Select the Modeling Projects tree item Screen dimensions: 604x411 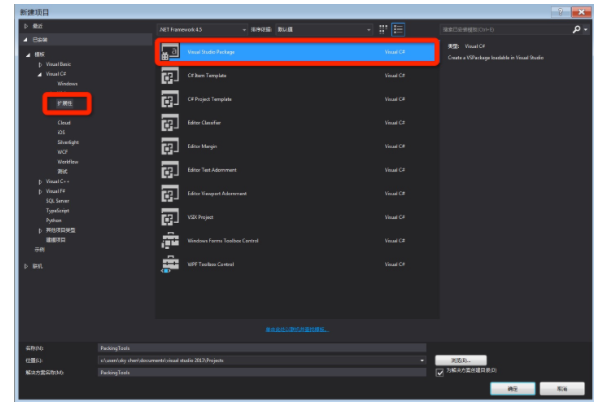tap(56, 240)
